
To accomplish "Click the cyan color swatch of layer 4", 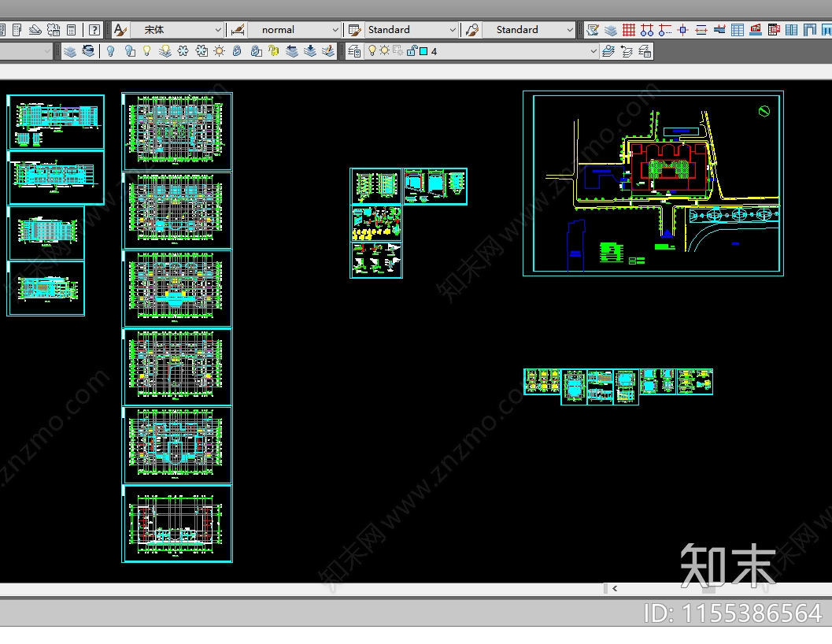I will pyautogui.click(x=423, y=51).
